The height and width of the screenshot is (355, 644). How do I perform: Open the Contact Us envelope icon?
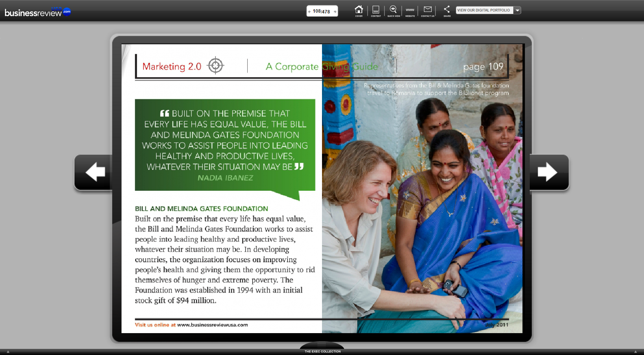tap(427, 11)
